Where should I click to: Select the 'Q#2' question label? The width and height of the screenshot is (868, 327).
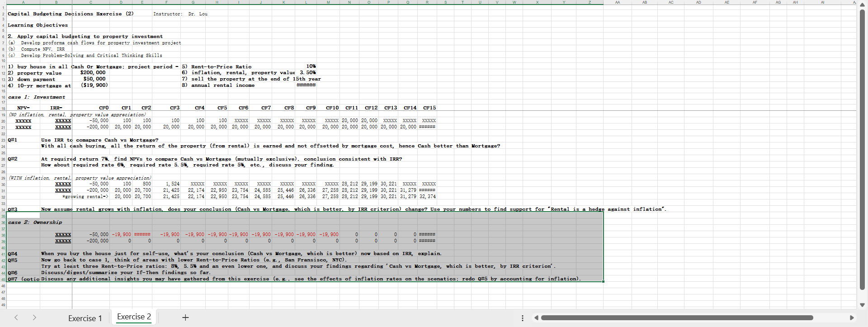(12, 159)
